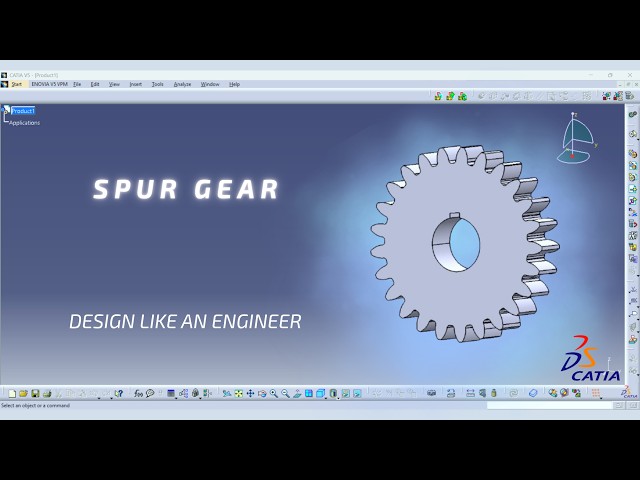Click the Graph Tree Reordering icon

[632, 224]
